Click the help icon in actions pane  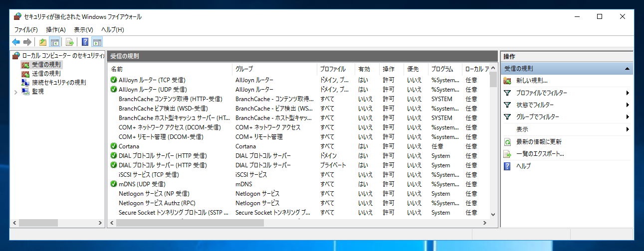click(508, 166)
